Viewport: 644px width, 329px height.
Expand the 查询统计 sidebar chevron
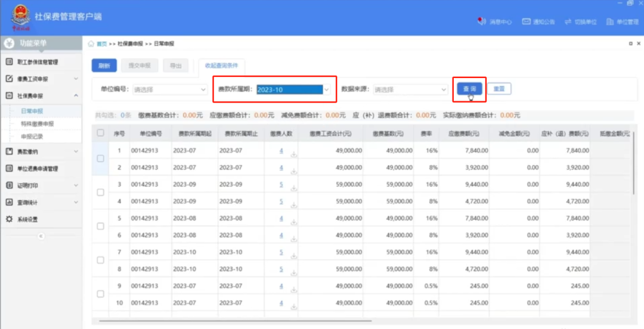click(x=76, y=202)
